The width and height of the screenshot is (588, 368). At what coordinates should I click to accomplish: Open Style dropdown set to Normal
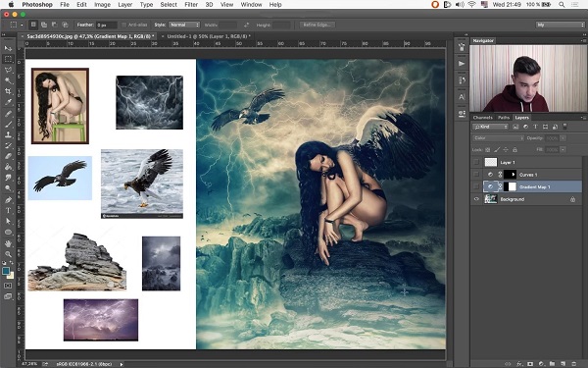pos(184,25)
